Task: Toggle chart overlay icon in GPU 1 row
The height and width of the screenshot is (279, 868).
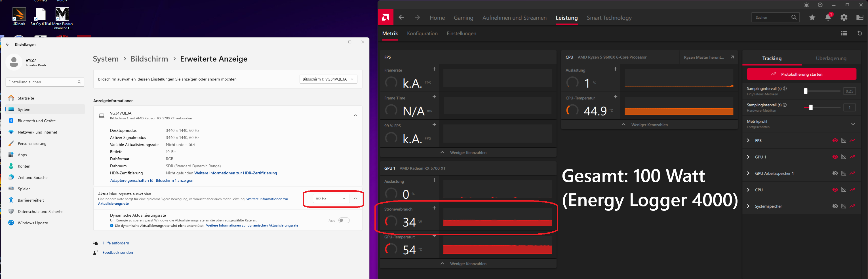Action: pyautogui.click(x=844, y=157)
